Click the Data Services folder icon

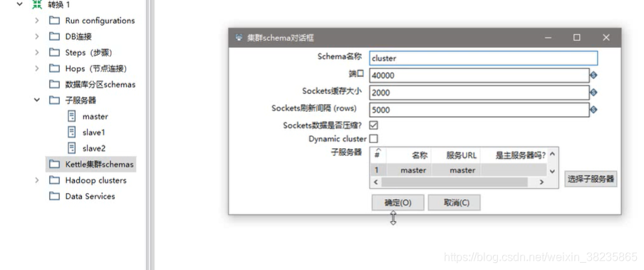click(x=54, y=197)
